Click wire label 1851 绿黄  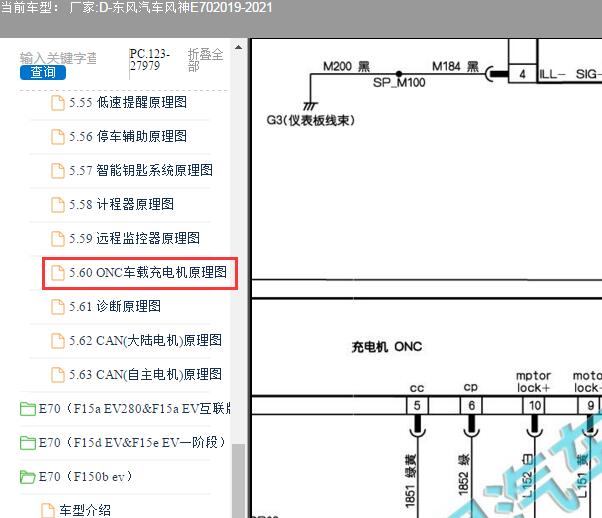coord(410,481)
